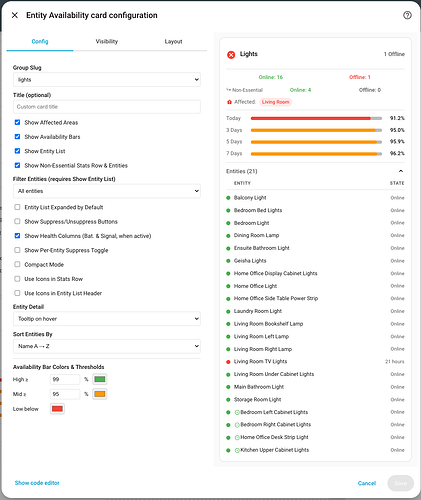Select the Dining Room Lamp entity row

point(315,236)
